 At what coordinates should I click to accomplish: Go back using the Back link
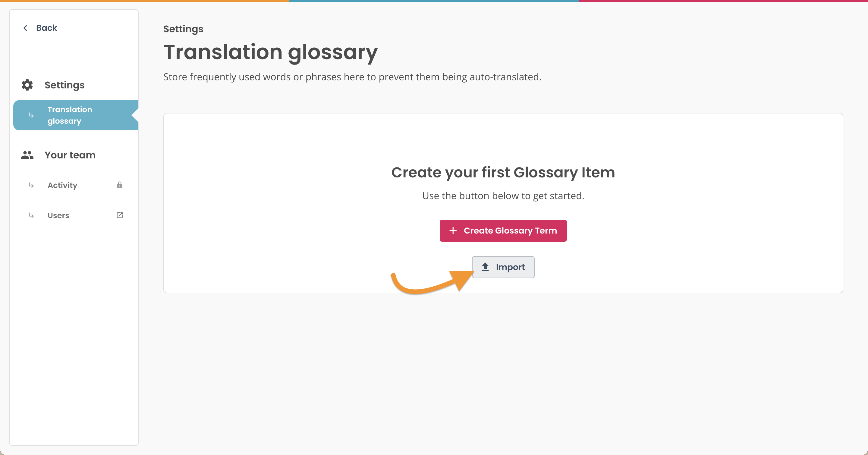[x=46, y=28]
